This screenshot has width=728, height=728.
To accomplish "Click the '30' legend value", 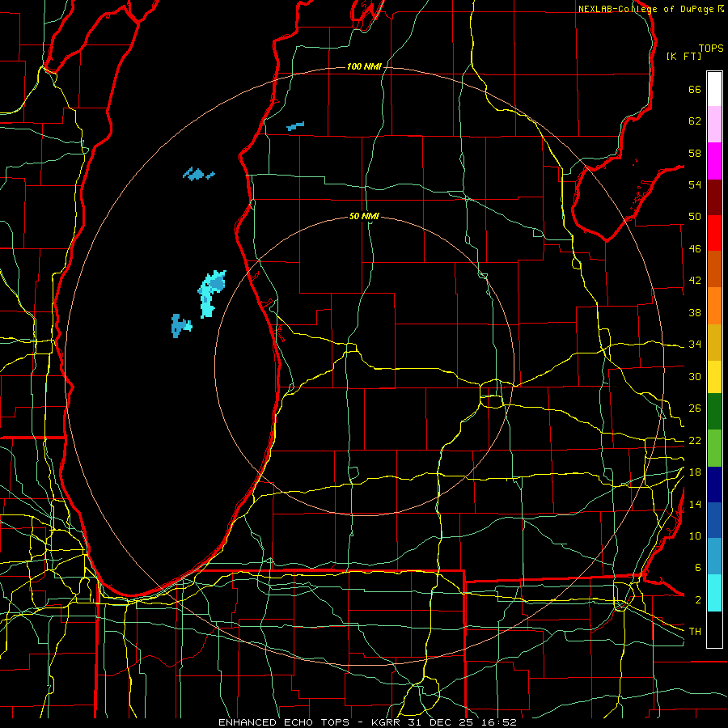I will pyautogui.click(x=695, y=376).
